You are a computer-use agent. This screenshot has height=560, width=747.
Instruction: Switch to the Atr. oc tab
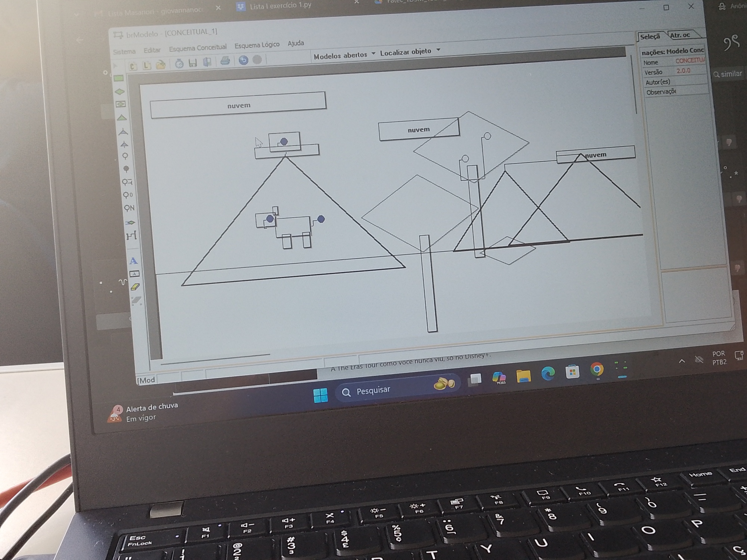tap(680, 35)
